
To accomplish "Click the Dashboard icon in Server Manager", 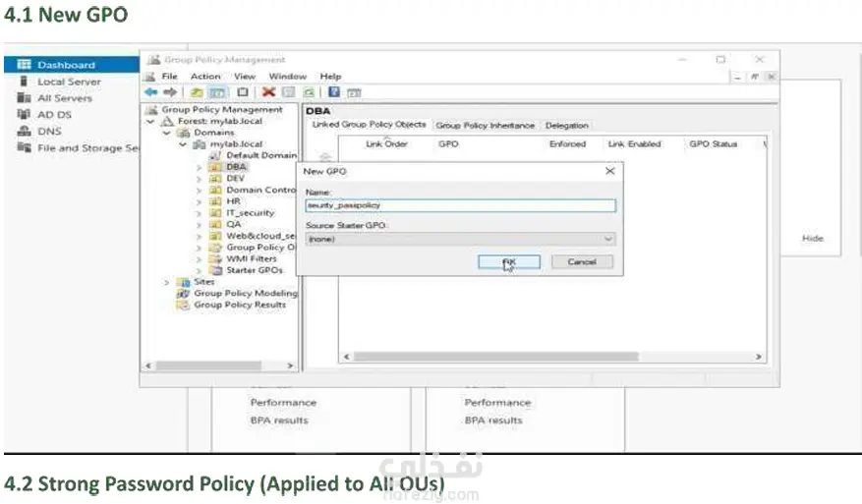I will coord(24,65).
